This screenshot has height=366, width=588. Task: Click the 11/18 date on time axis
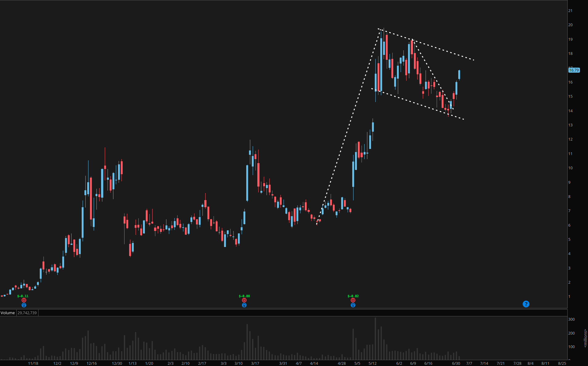pos(33,363)
